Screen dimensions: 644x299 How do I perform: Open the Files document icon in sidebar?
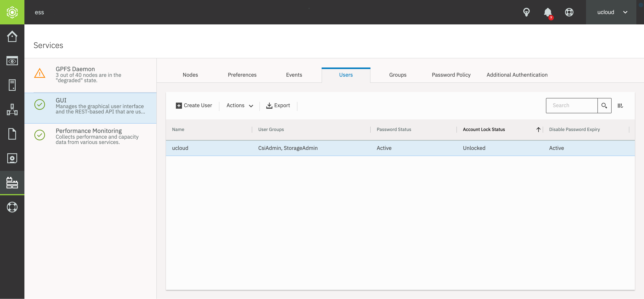click(12, 134)
